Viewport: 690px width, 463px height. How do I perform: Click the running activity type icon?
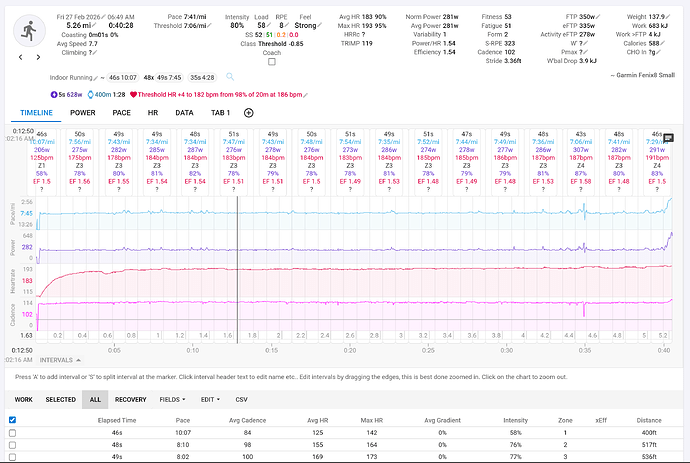point(28,31)
